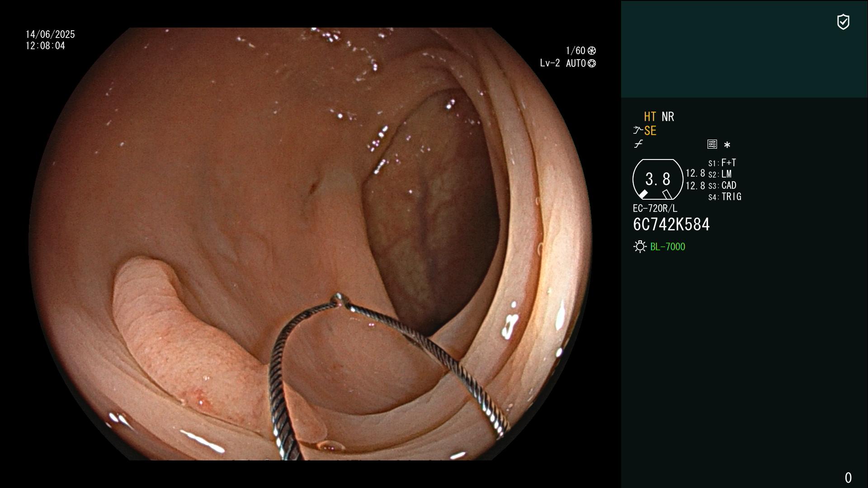The height and width of the screenshot is (488, 868).
Task: Click the iris icon next to AUTO
Action: [x=592, y=63]
